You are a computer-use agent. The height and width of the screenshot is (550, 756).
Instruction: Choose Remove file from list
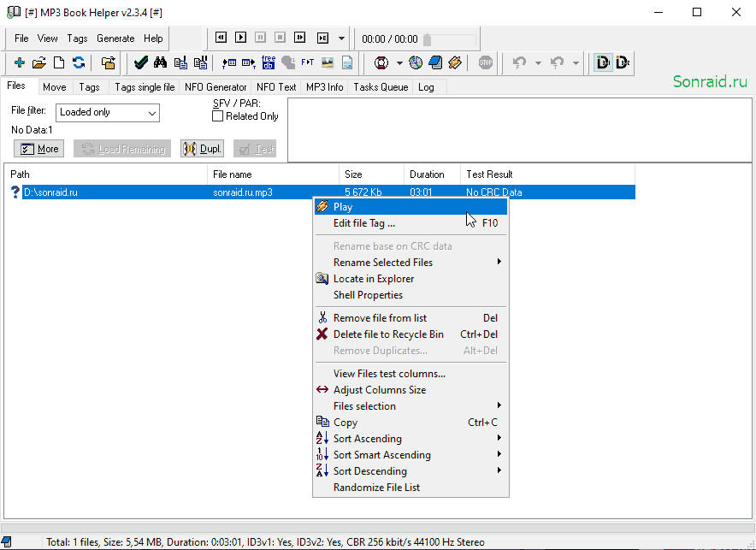tap(410, 318)
